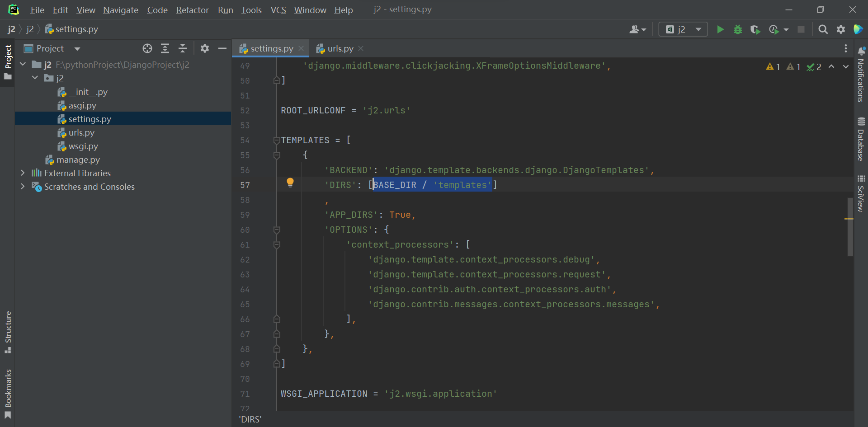Open the Structure tool window
The image size is (868, 427).
pyautogui.click(x=8, y=332)
